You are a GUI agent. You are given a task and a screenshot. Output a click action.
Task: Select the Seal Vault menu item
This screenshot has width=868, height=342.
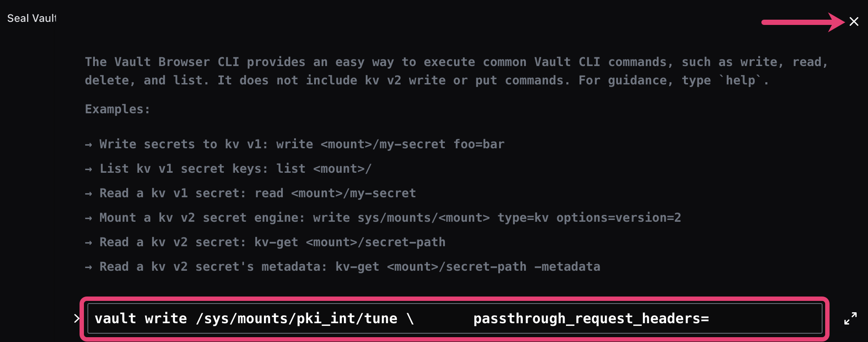click(x=31, y=18)
